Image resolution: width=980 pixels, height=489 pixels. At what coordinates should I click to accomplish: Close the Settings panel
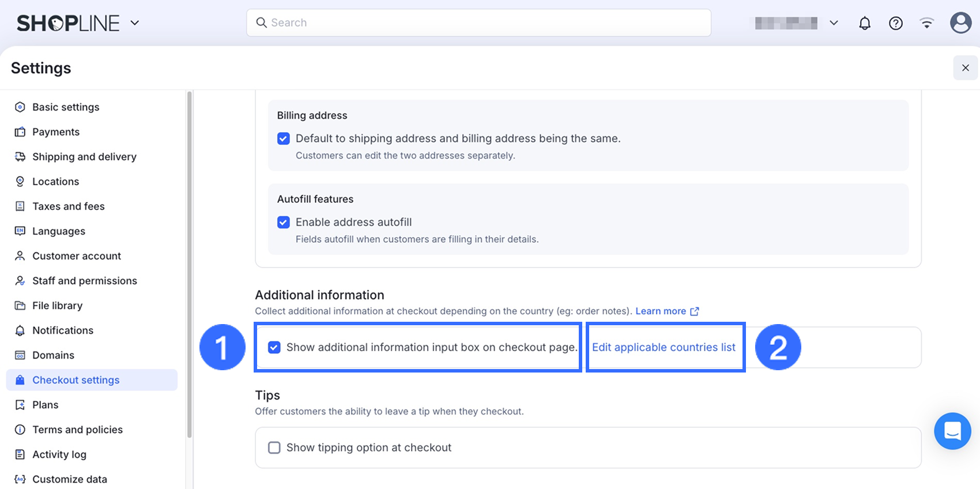coord(966,68)
